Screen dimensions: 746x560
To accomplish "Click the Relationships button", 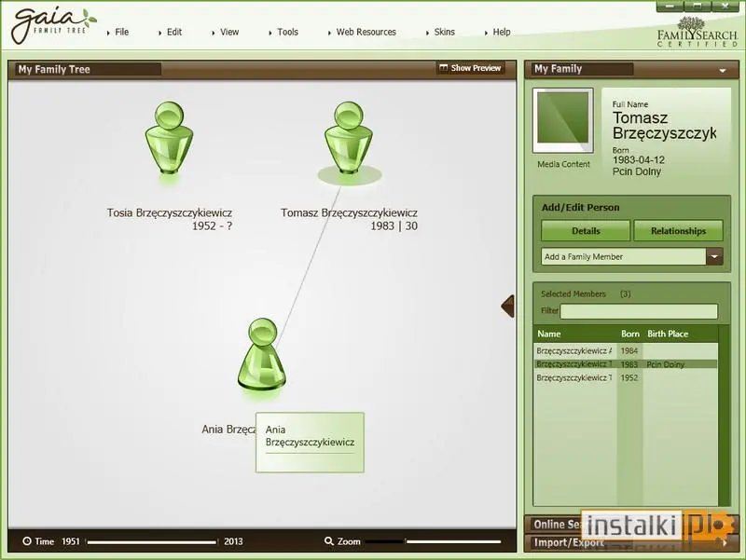I will (x=679, y=230).
